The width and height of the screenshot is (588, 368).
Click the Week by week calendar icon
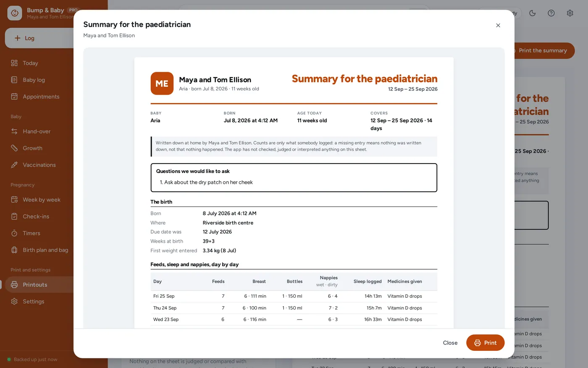coord(14,200)
